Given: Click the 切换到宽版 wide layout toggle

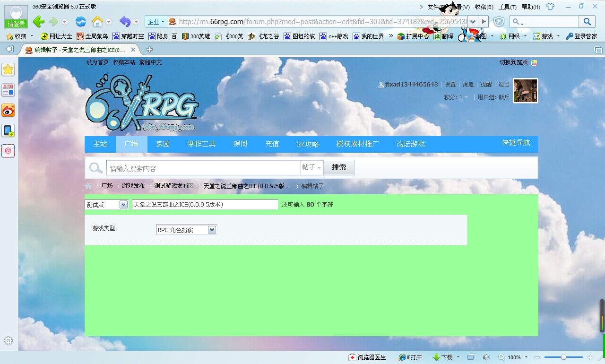Looking at the screenshot, I should pyautogui.click(x=519, y=62).
